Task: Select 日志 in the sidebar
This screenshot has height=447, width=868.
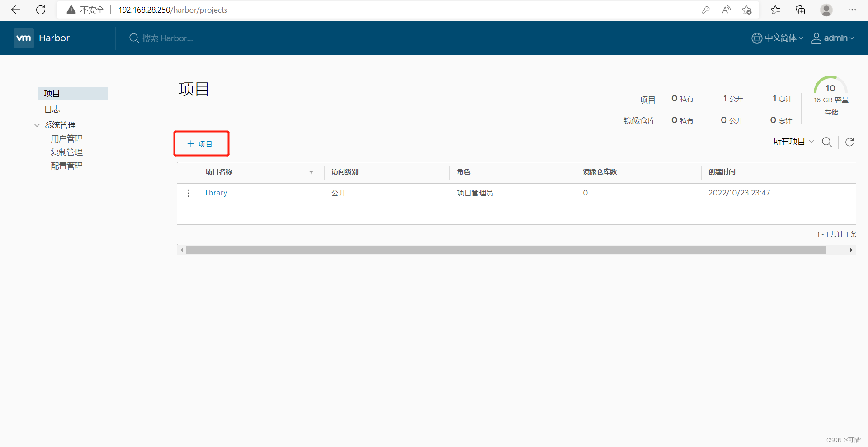Action: pos(52,109)
